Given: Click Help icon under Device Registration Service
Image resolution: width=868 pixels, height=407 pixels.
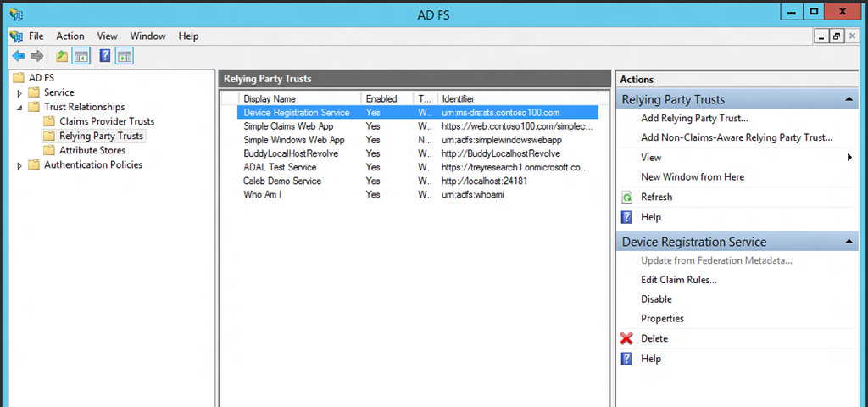Looking at the screenshot, I should 626,359.
